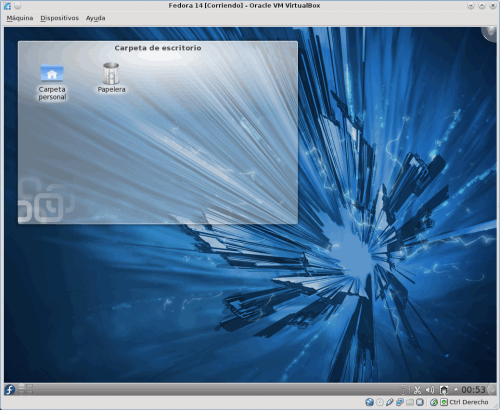
Task: Open the Ayuda menu
Action: click(x=96, y=18)
